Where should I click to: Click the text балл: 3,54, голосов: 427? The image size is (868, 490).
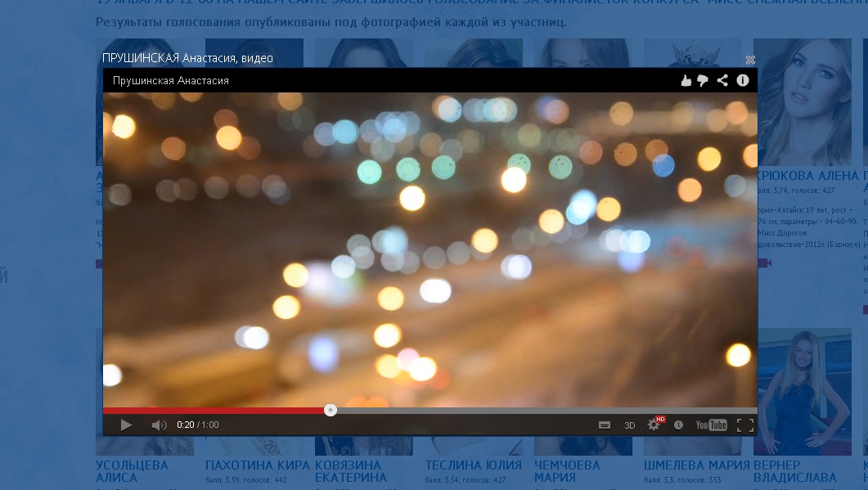(x=465, y=480)
